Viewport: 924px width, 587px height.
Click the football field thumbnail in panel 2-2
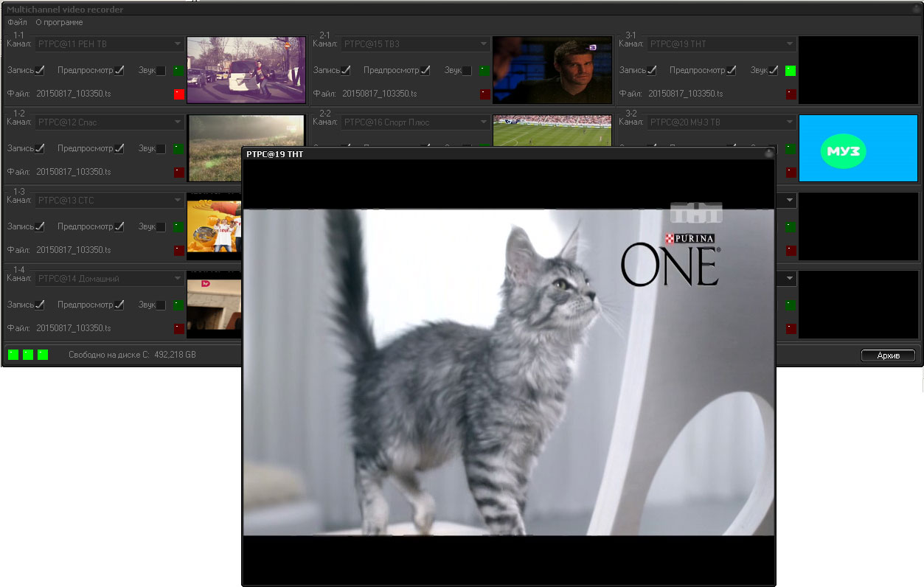point(552,131)
